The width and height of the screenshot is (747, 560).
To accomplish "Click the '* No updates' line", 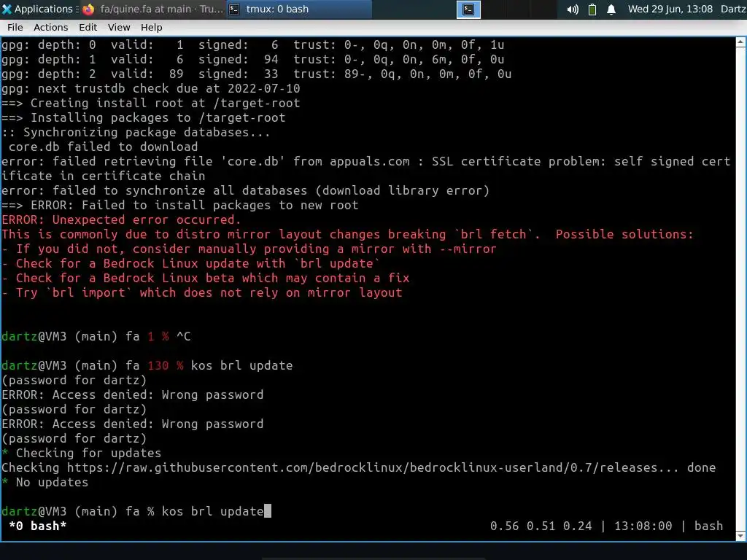I will [x=44, y=483].
